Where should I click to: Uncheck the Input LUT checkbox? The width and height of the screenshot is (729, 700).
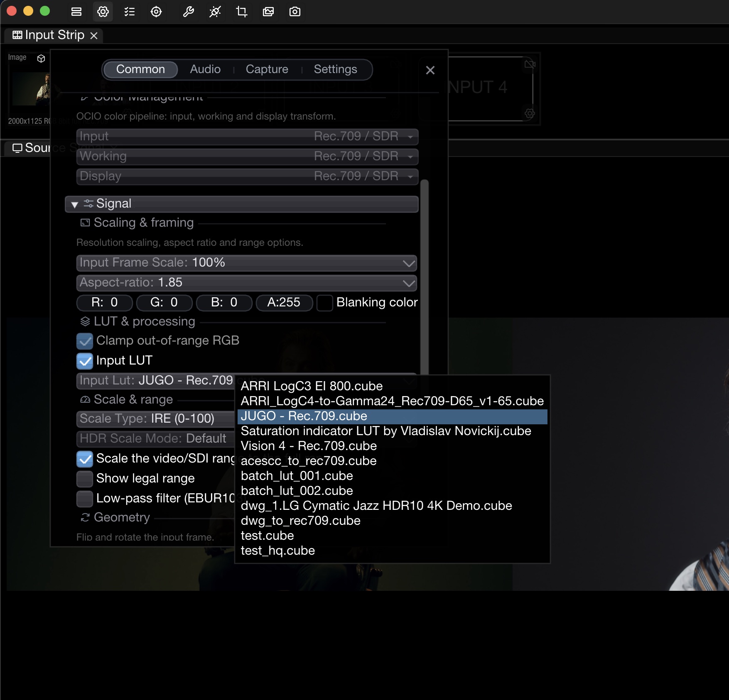(x=85, y=361)
